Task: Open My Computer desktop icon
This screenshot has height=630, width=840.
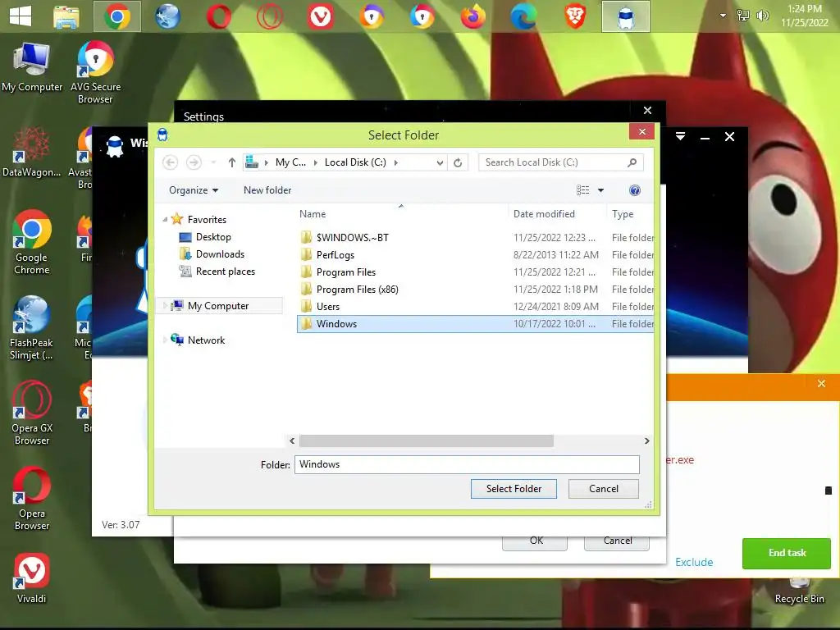Action: [x=32, y=67]
